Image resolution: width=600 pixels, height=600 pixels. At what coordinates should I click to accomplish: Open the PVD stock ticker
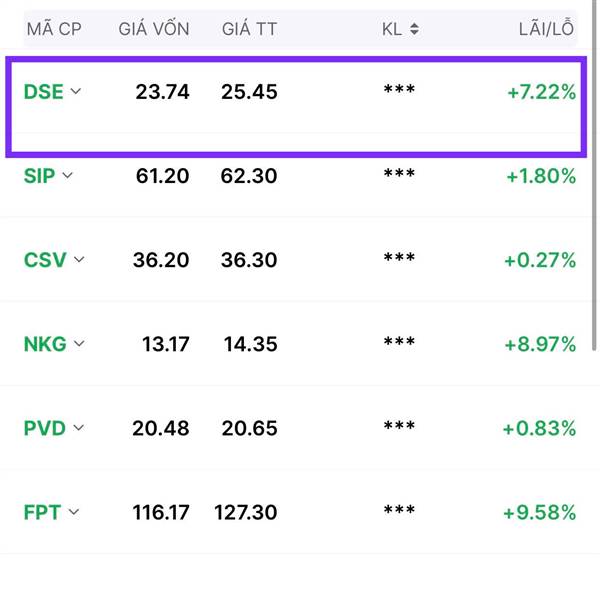coord(44,428)
